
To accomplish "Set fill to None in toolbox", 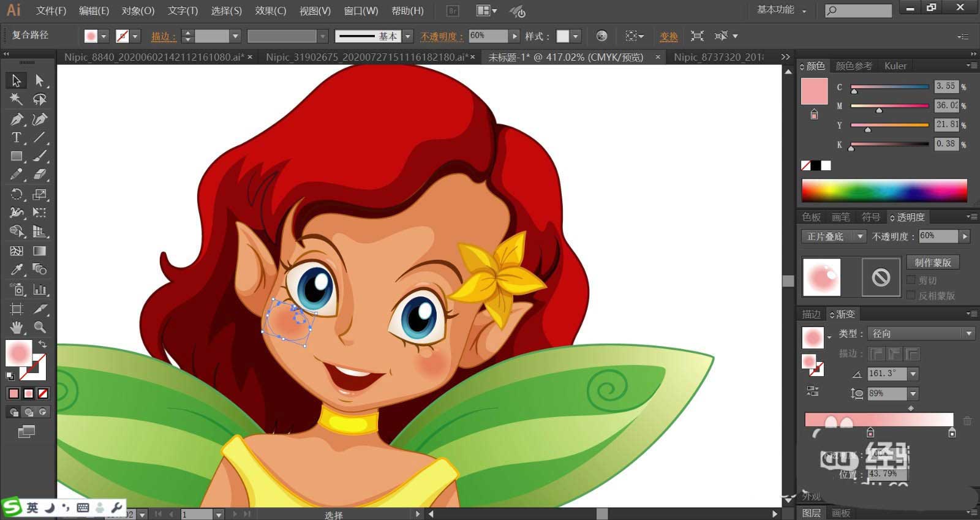I will (43, 393).
